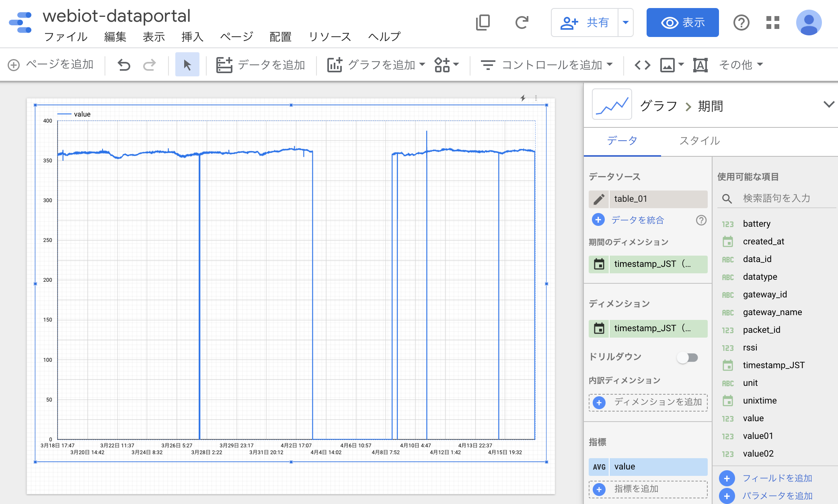Open Google apps grid icon
The height and width of the screenshot is (504, 838).
click(772, 23)
